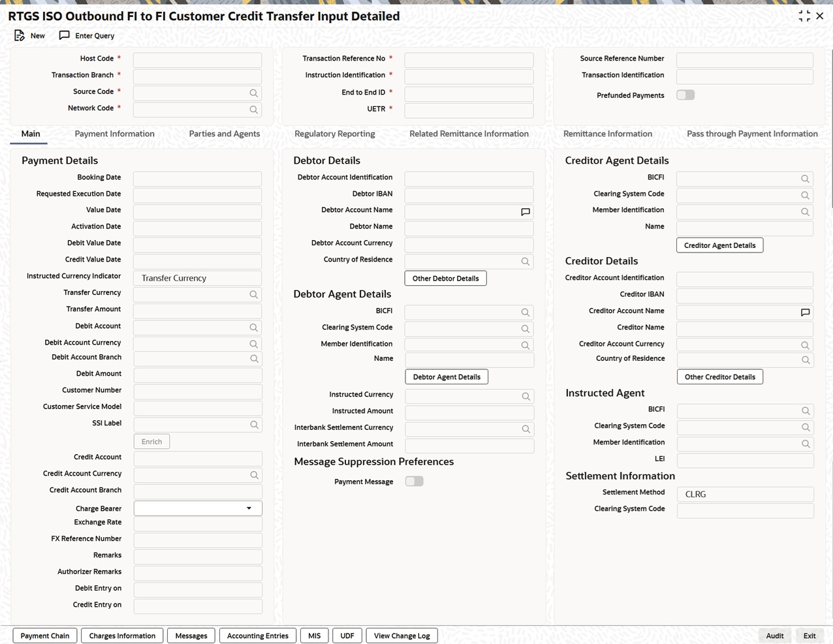
Task: Click the View Change Log button
Action: (402, 636)
